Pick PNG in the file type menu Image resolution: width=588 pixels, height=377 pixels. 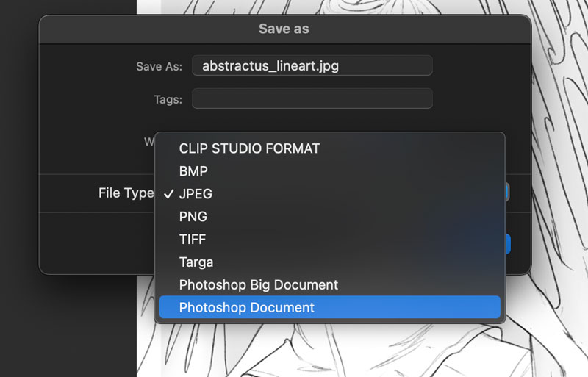pos(193,217)
